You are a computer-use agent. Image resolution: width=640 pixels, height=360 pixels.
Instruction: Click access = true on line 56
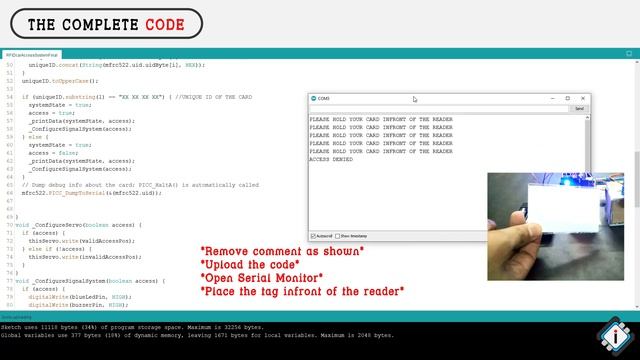(51, 113)
